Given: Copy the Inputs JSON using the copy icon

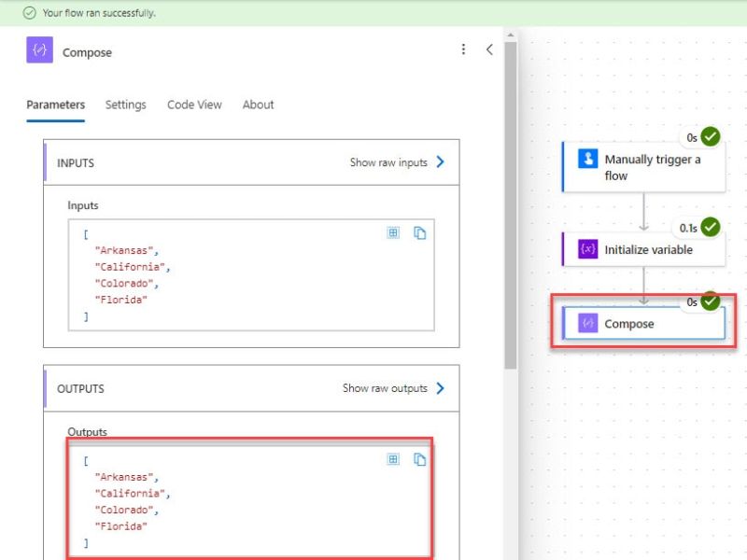Looking at the screenshot, I should tap(421, 233).
